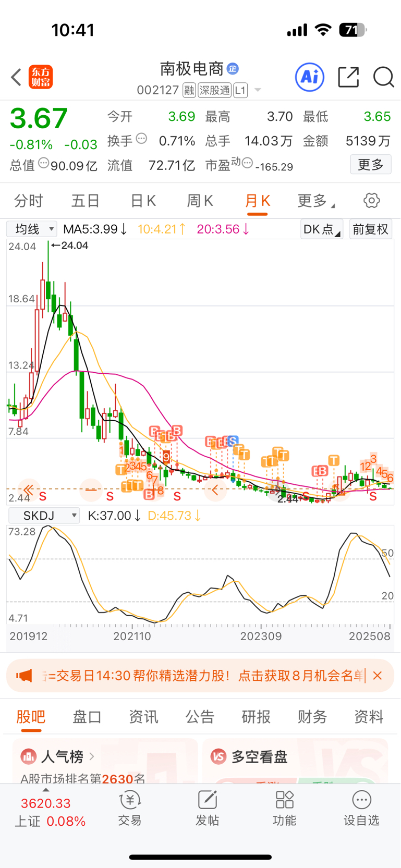Tap the K:37.00 indicator value
401x868 pixels.
coord(114,516)
